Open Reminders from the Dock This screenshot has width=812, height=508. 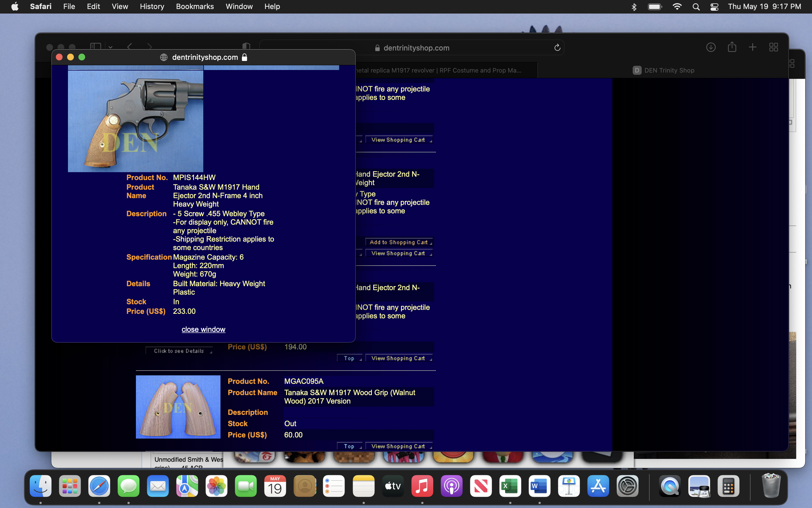pyautogui.click(x=334, y=486)
